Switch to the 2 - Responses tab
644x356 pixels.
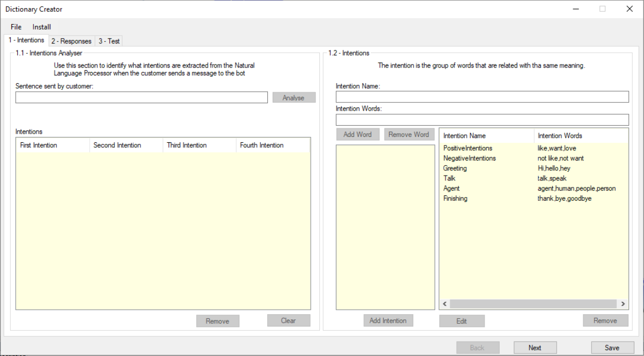coord(71,41)
